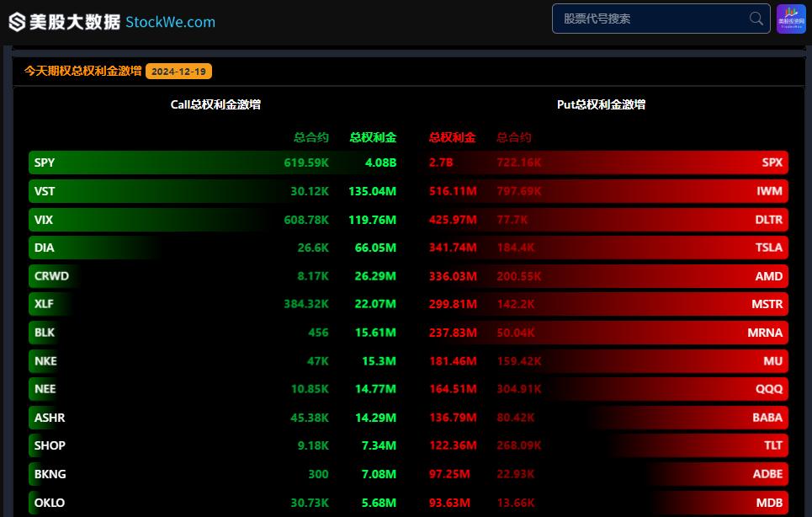Select the MDB put ticker
Image resolution: width=812 pixels, height=517 pixels.
(x=770, y=503)
